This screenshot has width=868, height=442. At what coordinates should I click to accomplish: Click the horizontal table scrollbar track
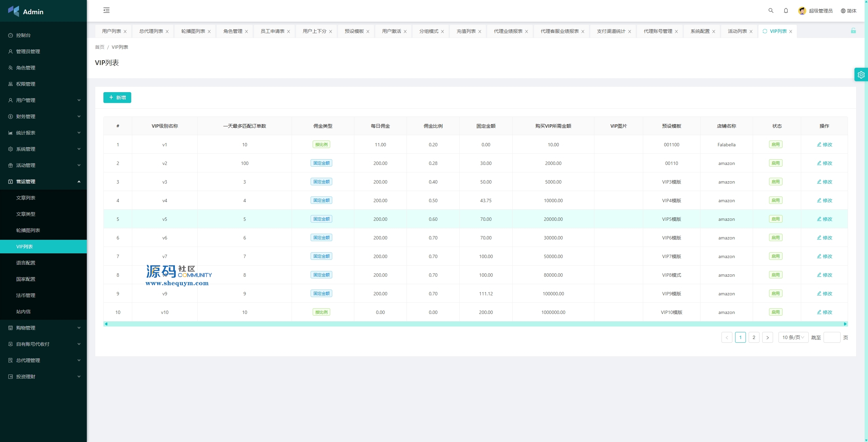pos(475,324)
